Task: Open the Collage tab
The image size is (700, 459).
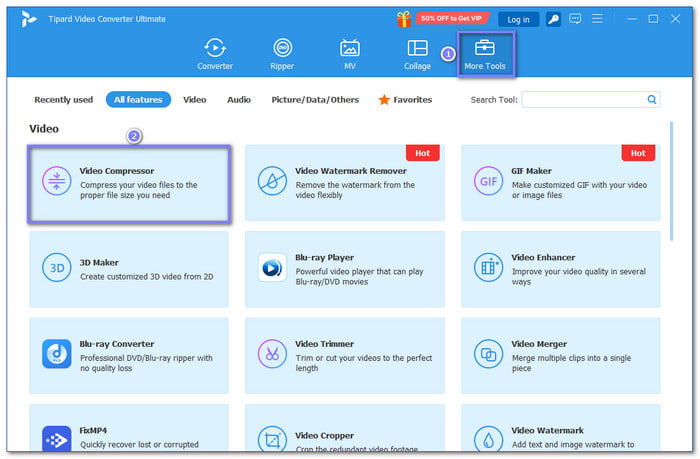Action: tap(417, 54)
